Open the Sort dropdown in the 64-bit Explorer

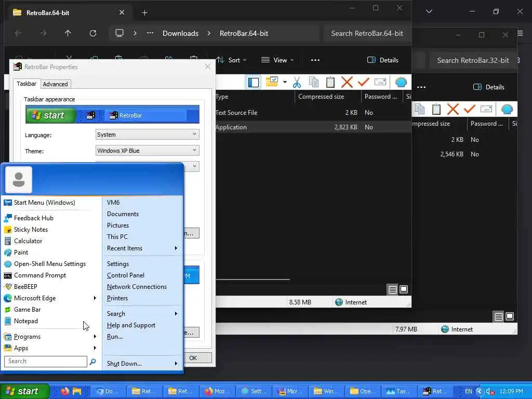click(231, 60)
